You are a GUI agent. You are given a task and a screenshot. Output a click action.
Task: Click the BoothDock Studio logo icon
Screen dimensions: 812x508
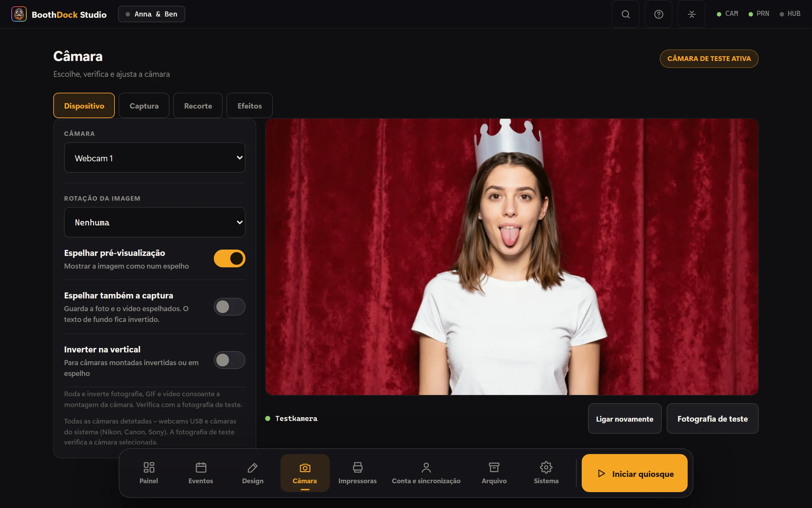(19, 14)
